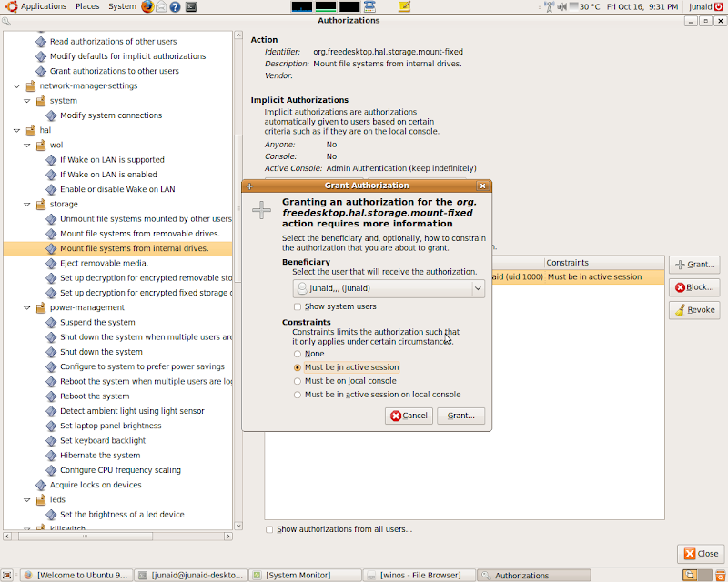Viewport: 728px width, 582px height.
Task: Click the Ubuntu logo in top panel
Action: [11, 6]
